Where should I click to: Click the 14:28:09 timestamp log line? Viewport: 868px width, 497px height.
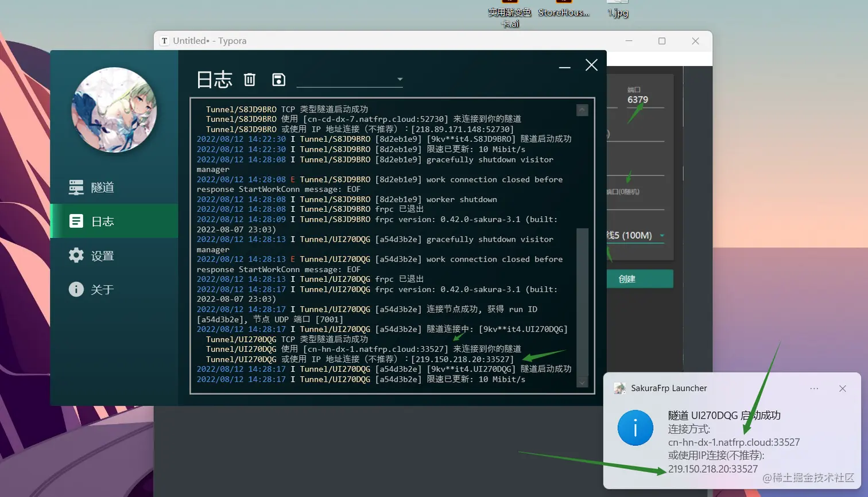pos(377,224)
